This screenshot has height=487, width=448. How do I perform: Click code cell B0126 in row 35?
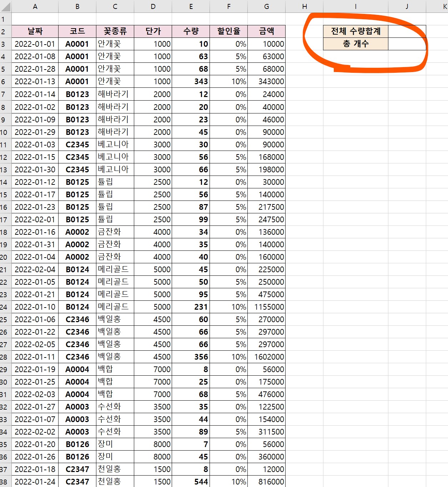(77, 444)
